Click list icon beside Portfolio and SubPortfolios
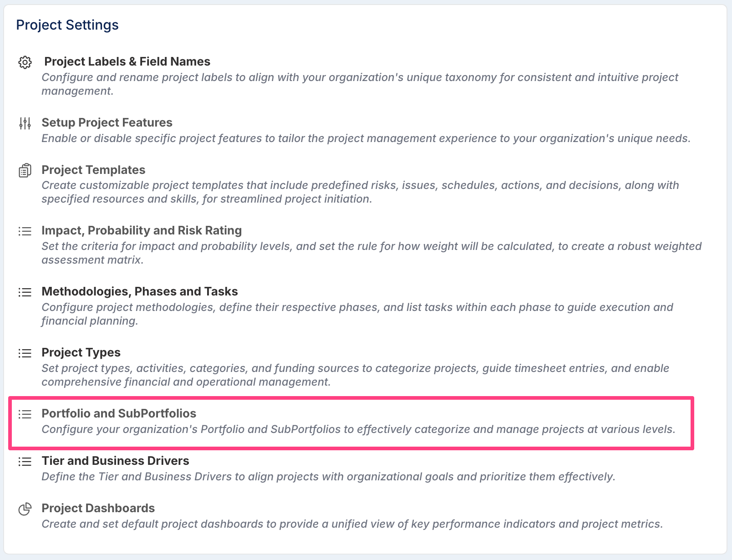This screenshot has height=560, width=732. (25, 414)
